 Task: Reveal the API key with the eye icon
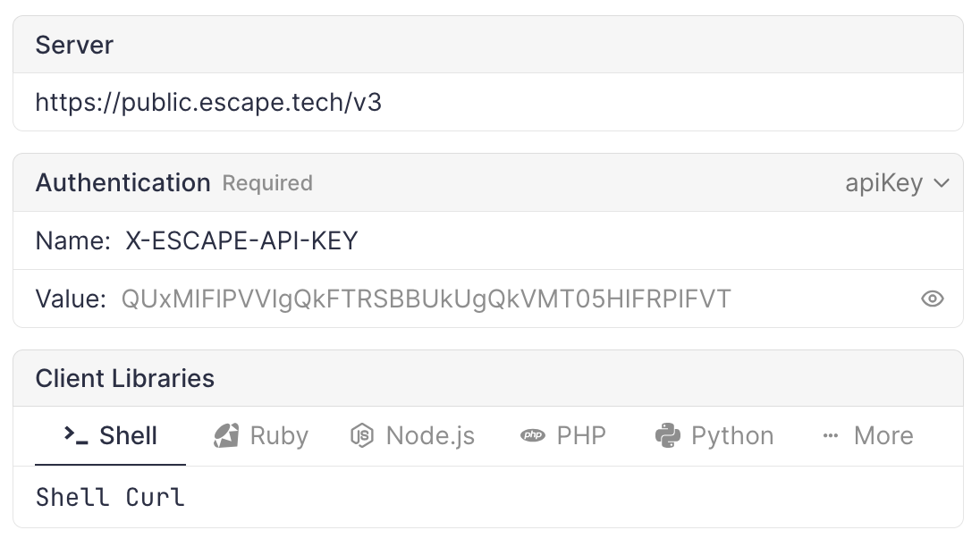pyautogui.click(x=932, y=299)
